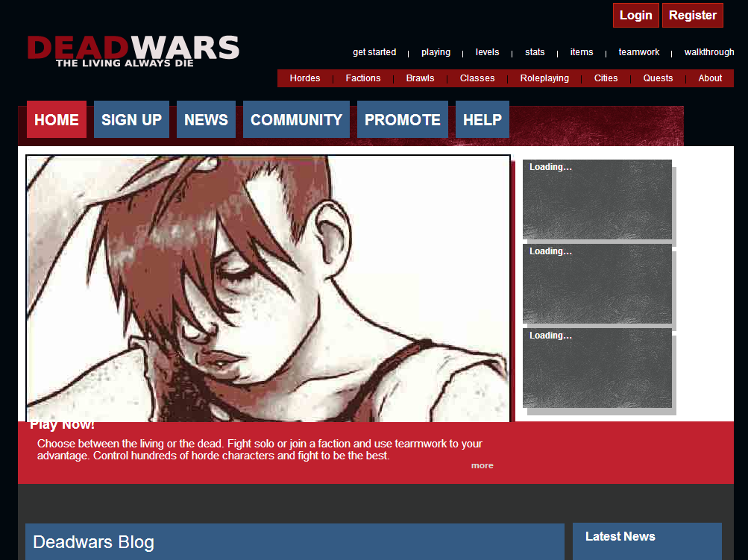Click the 'Choose between the living' description text

click(x=260, y=450)
